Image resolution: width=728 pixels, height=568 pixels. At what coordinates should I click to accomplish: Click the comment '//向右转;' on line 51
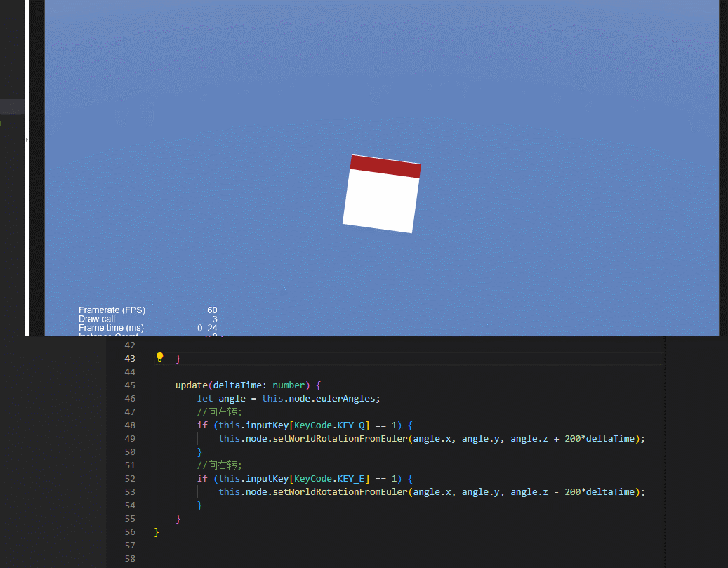[x=219, y=465]
